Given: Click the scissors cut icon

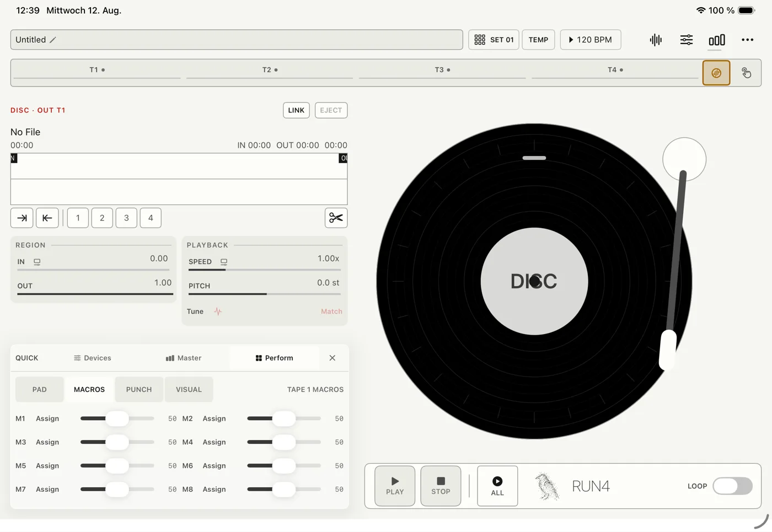Looking at the screenshot, I should [336, 218].
